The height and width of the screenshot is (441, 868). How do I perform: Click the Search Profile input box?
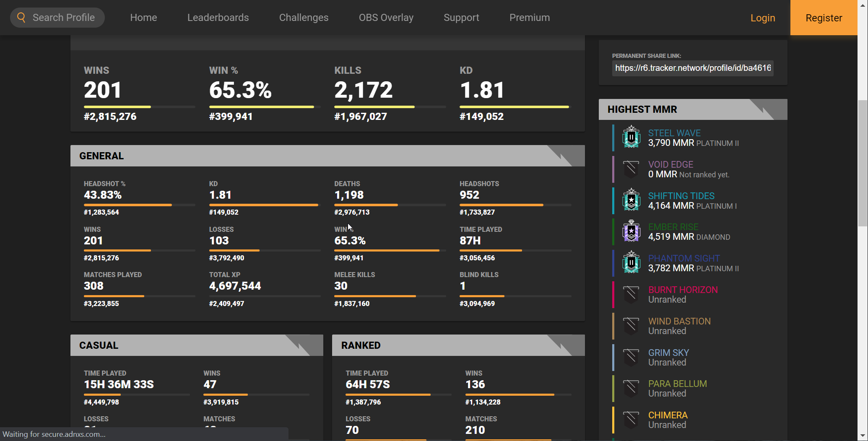point(64,18)
